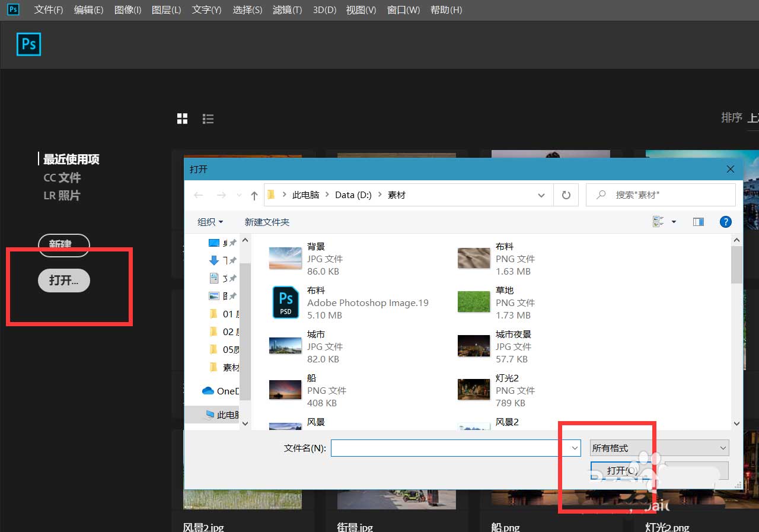Screen dimensions: 759x532
Task: Open the 滤镜(T) menu
Action: (287, 10)
